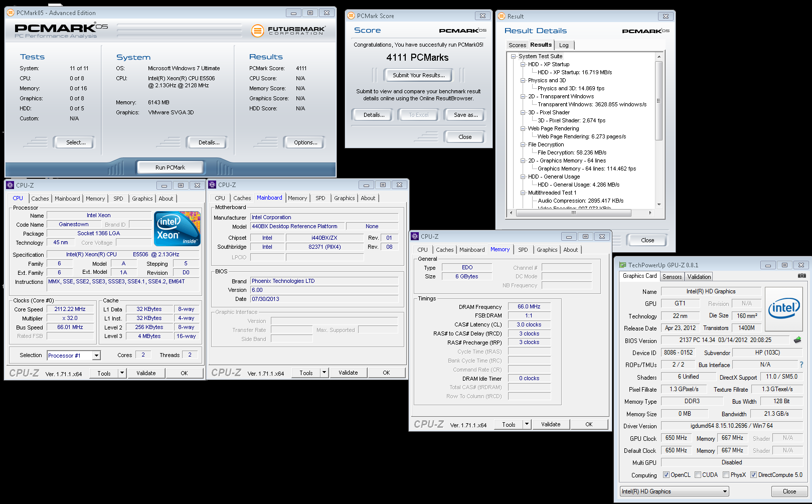Collapse the Physics and 3D node
Image resolution: width=812 pixels, height=504 pixels.
click(x=523, y=80)
